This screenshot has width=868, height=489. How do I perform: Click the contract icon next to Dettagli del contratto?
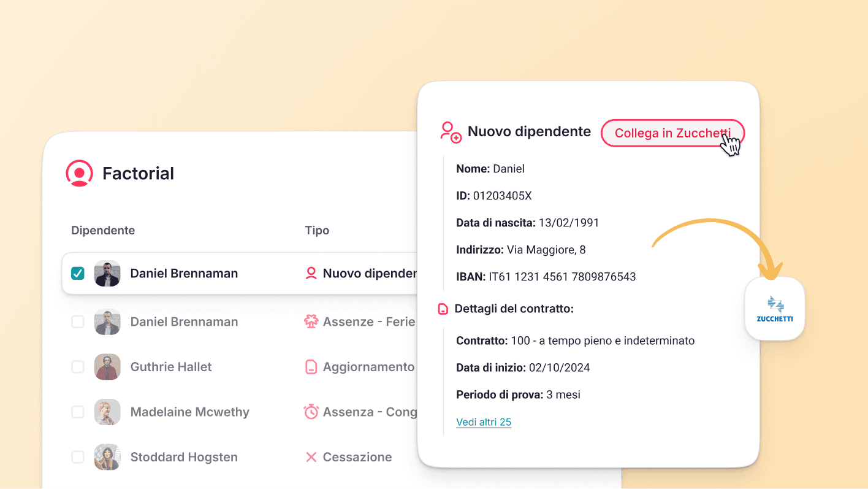[443, 309]
